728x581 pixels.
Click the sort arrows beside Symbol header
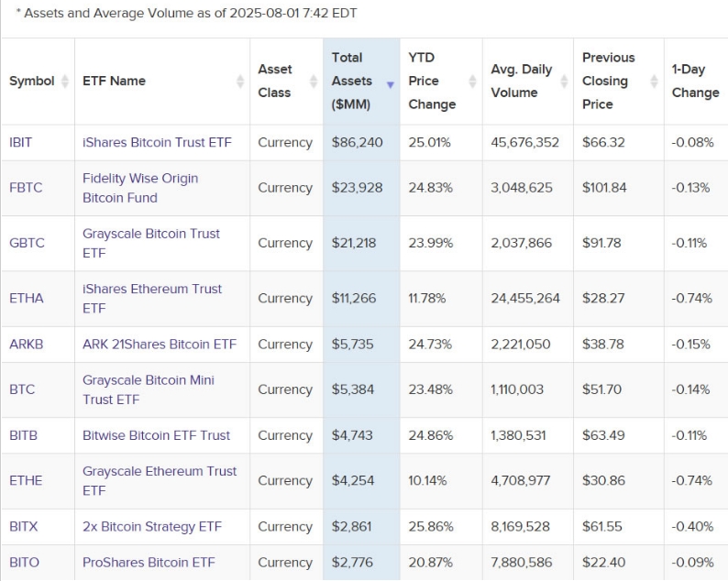tap(65, 81)
